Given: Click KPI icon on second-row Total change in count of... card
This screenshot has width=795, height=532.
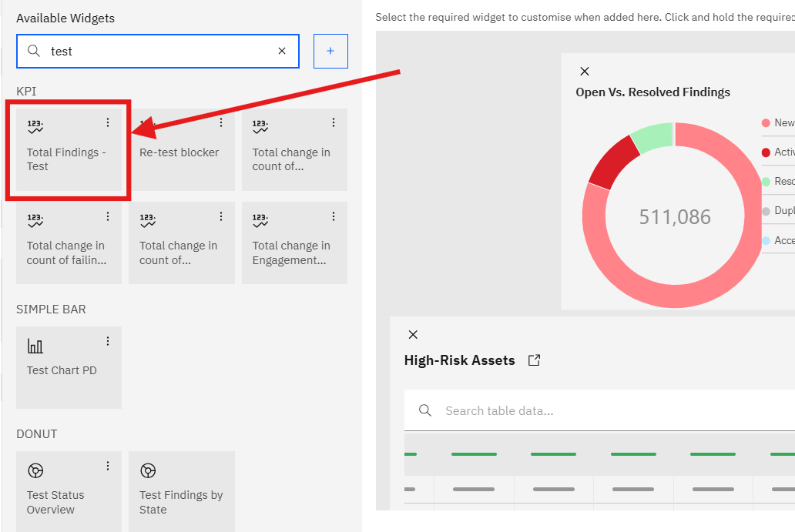Looking at the screenshot, I should tap(148, 220).
